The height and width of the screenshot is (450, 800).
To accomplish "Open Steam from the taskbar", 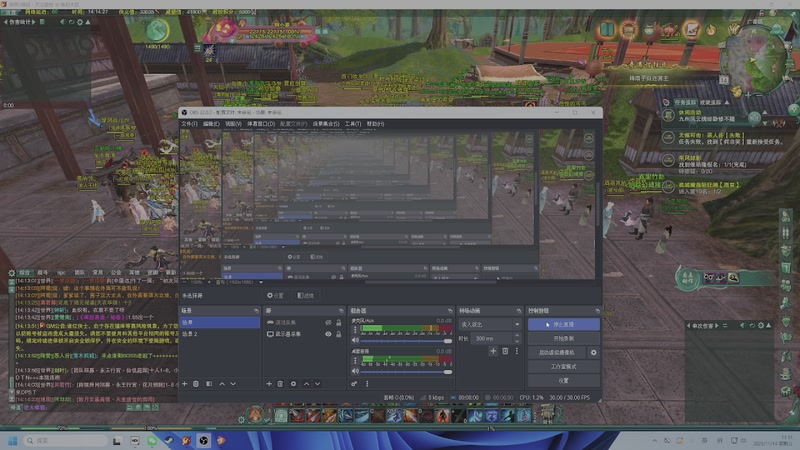I will (x=169, y=441).
